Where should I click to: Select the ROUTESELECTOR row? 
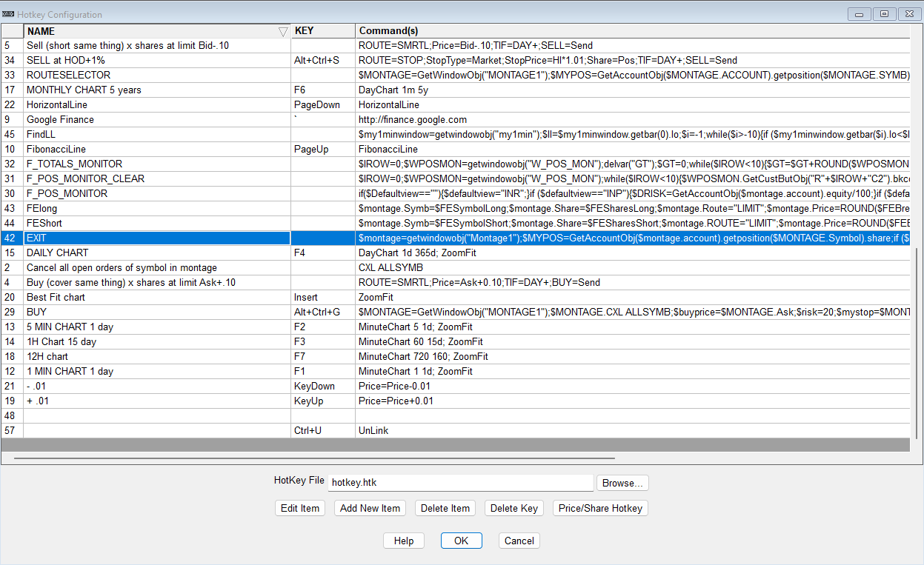(x=456, y=75)
